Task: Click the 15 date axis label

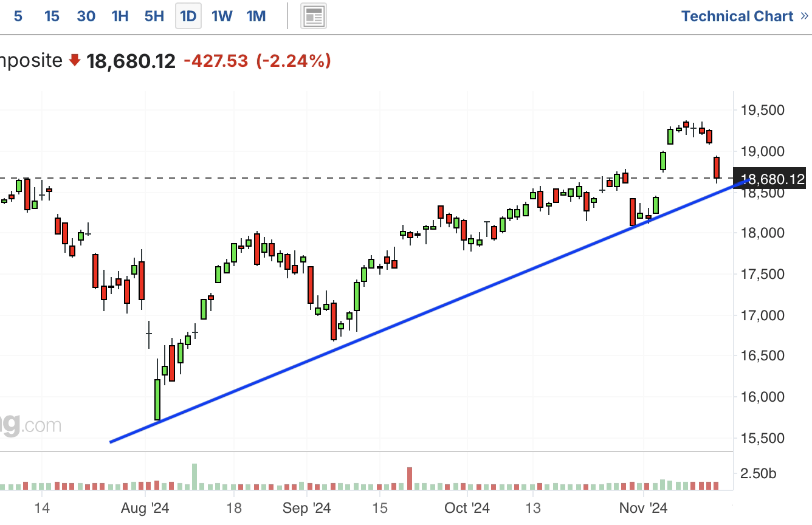Action: (379, 508)
